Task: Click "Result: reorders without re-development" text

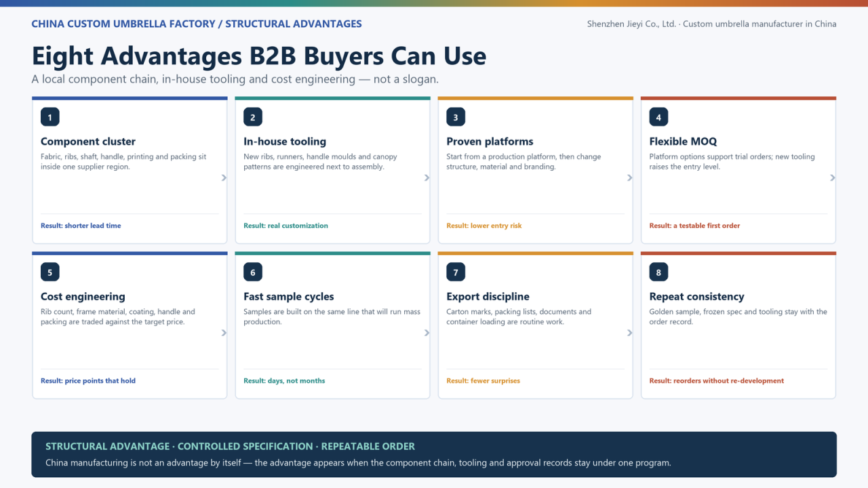Action: coord(716,381)
